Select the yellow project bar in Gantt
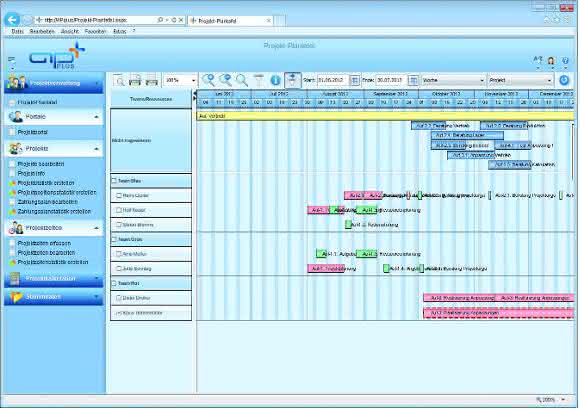580x409 pixels. [x=385, y=116]
